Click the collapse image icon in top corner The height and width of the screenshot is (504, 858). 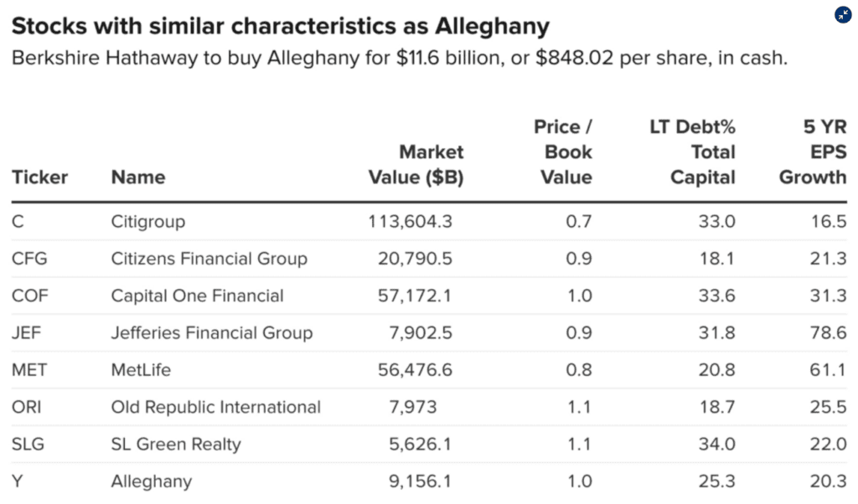[842, 15]
